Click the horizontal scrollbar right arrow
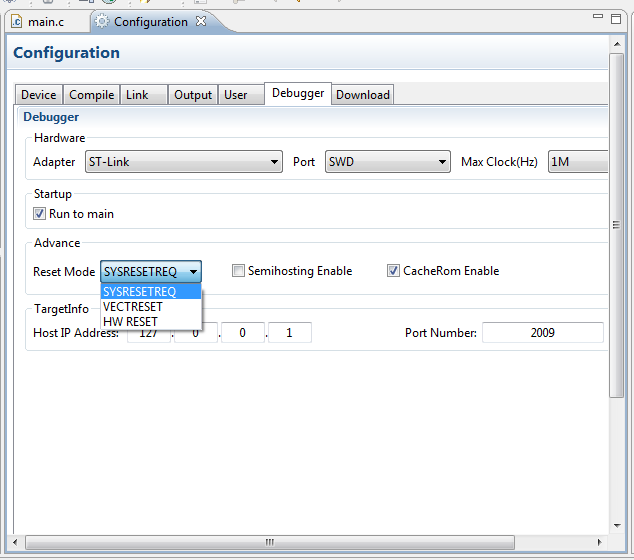Viewport: 634px width, 560px height. click(x=599, y=542)
